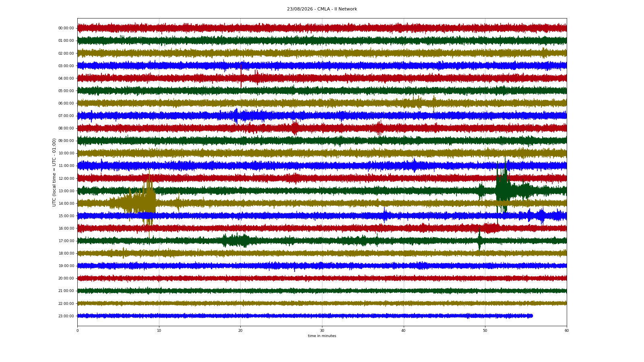Select the 03:00:00 hour label

(x=66, y=66)
